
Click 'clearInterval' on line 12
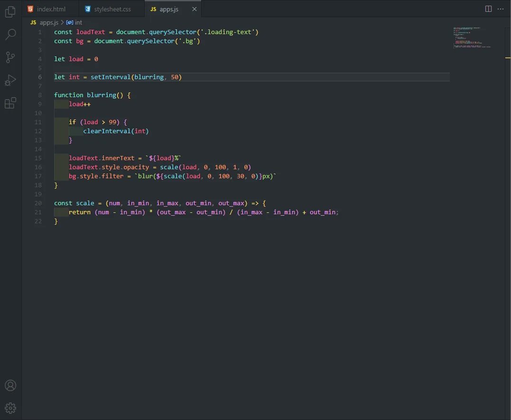coord(107,131)
